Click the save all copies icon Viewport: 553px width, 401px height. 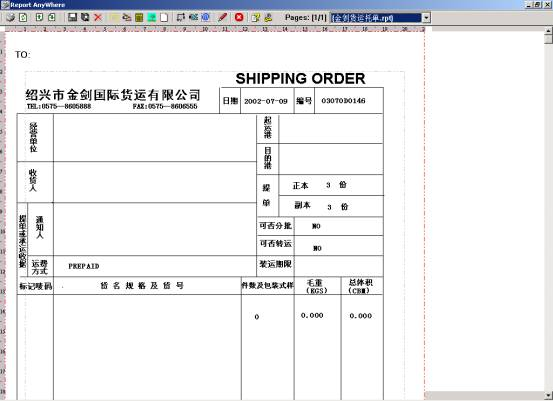85,17
